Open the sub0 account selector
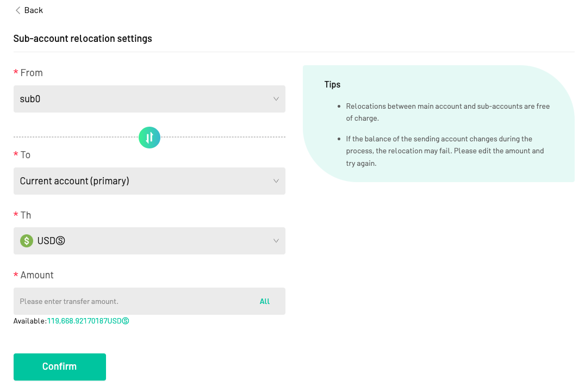The image size is (585, 392). [150, 99]
